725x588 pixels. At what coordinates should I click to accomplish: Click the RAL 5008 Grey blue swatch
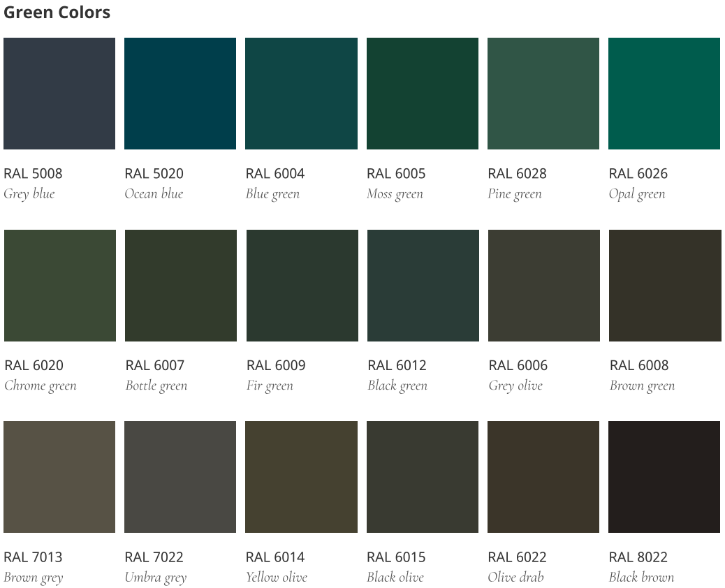(x=59, y=94)
